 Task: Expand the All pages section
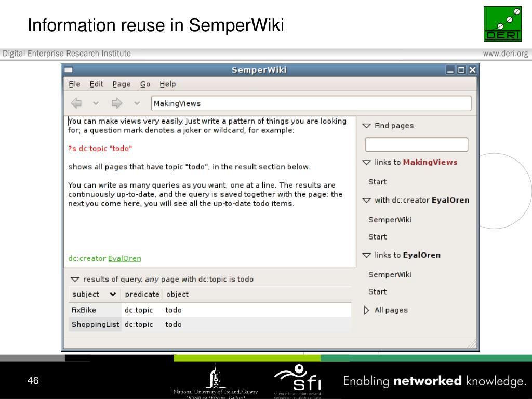pos(366,310)
